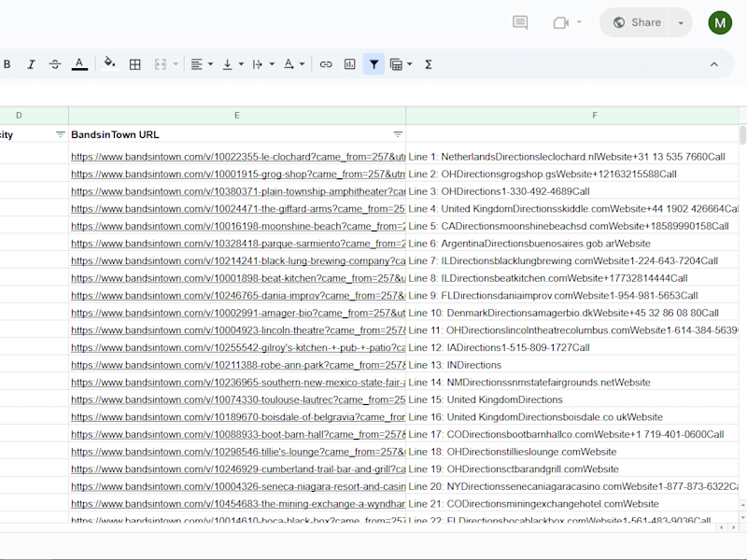Select the BandsinTown URL header cell
Image resolution: width=747 pixels, height=560 pixels.
237,134
